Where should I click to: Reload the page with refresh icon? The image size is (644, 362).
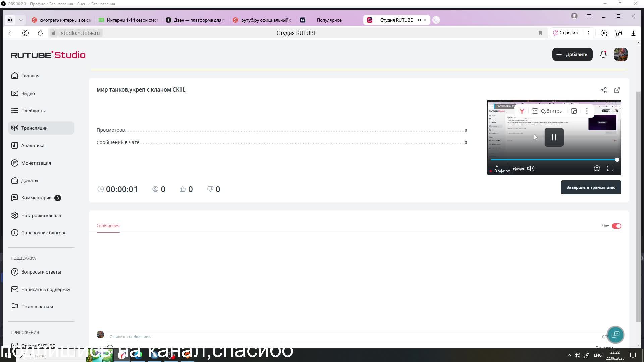pyautogui.click(x=40, y=33)
